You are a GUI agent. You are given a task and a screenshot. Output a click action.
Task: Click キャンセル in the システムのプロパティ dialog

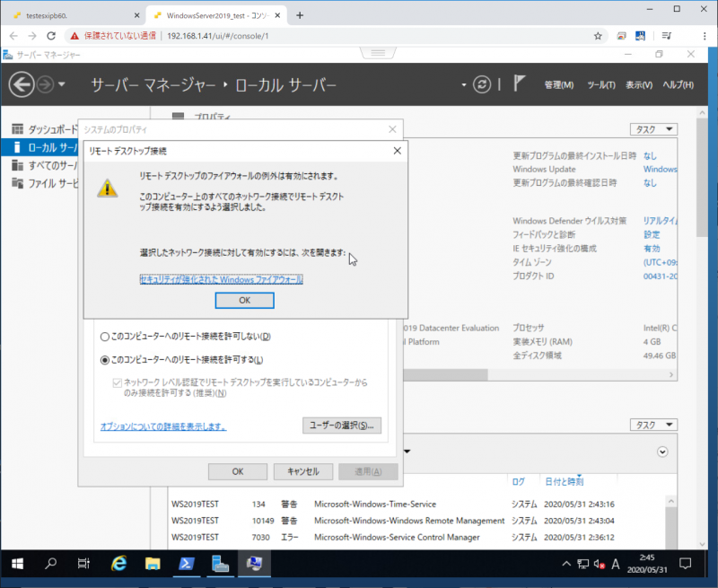tap(303, 471)
